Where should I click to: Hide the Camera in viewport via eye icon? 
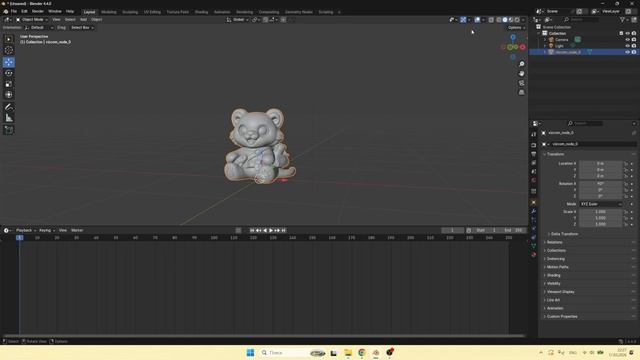(x=627, y=40)
